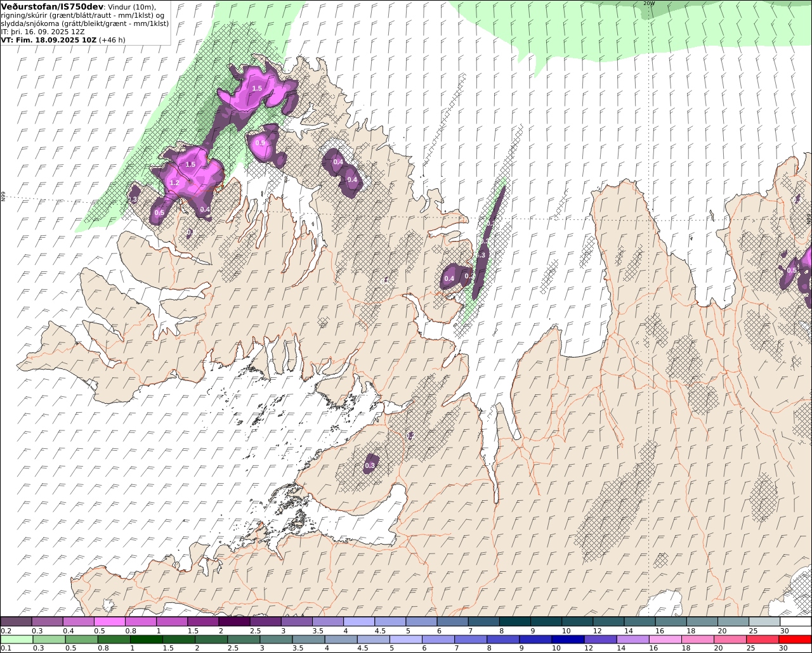
Task: Select the darkest green 1 swatch in bottom legend row
Action: pos(146,639)
